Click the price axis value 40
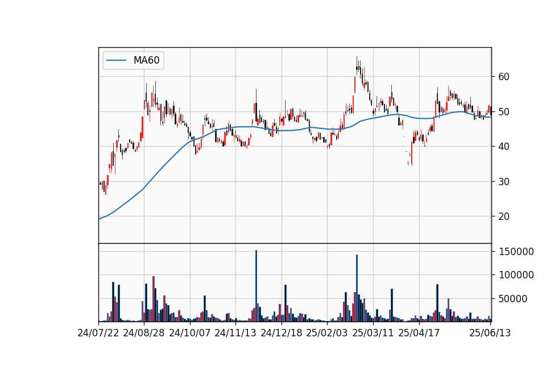 504,147
